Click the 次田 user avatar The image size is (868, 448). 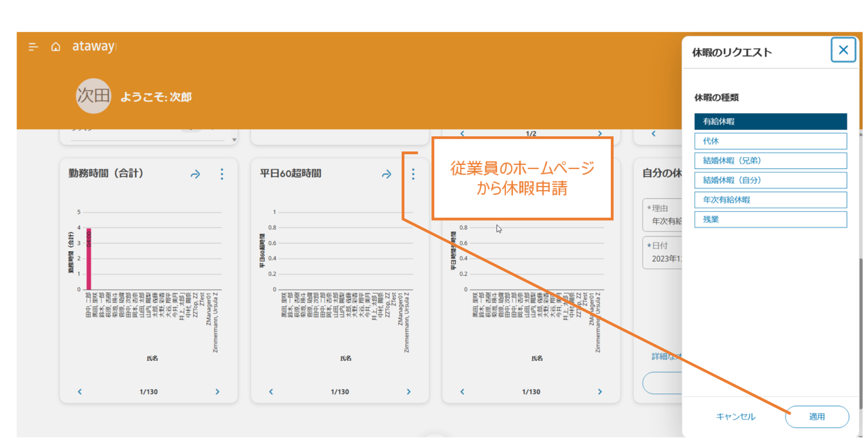[x=93, y=96]
